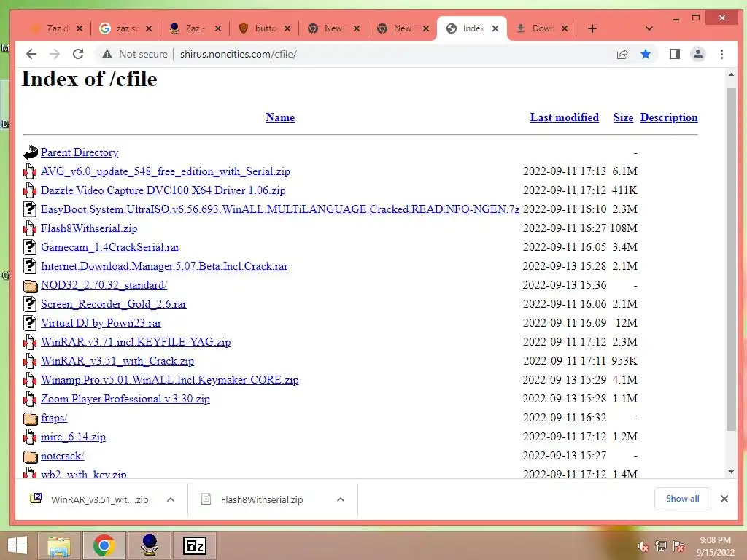
Task: Close the downloads bar
Action: (724, 499)
